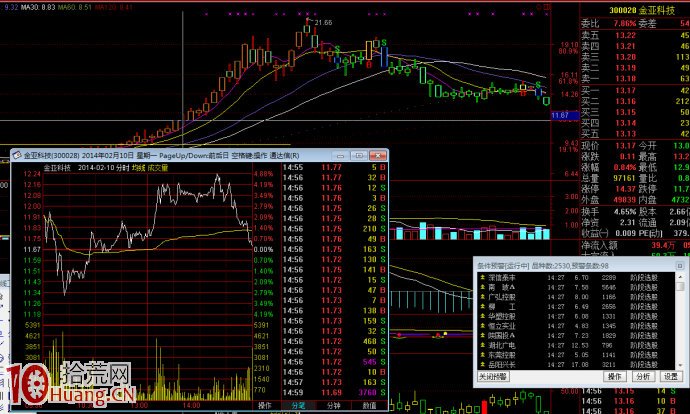Click the 300028 金亚科技 stock header
The width and height of the screenshot is (690, 414).
tap(642, 10)
